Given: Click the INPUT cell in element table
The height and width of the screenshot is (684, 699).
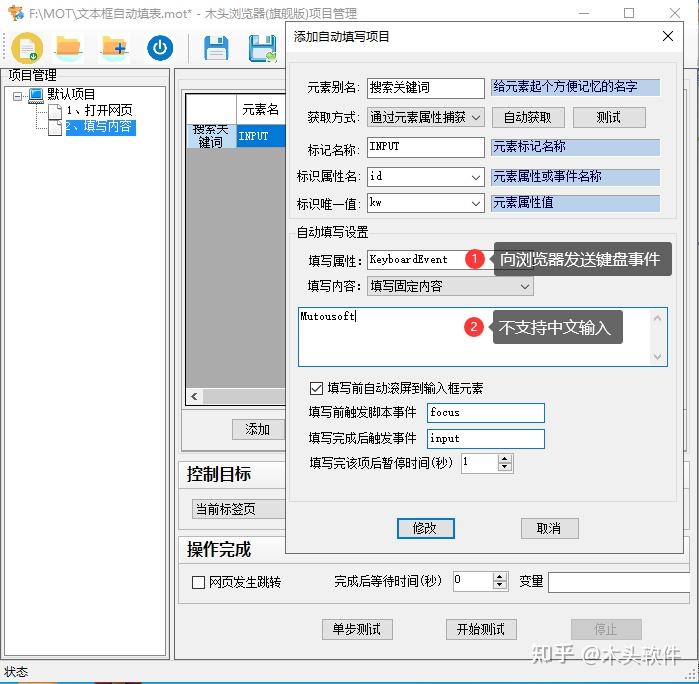Looking at the screenshot, I should (x=261, y=136).
